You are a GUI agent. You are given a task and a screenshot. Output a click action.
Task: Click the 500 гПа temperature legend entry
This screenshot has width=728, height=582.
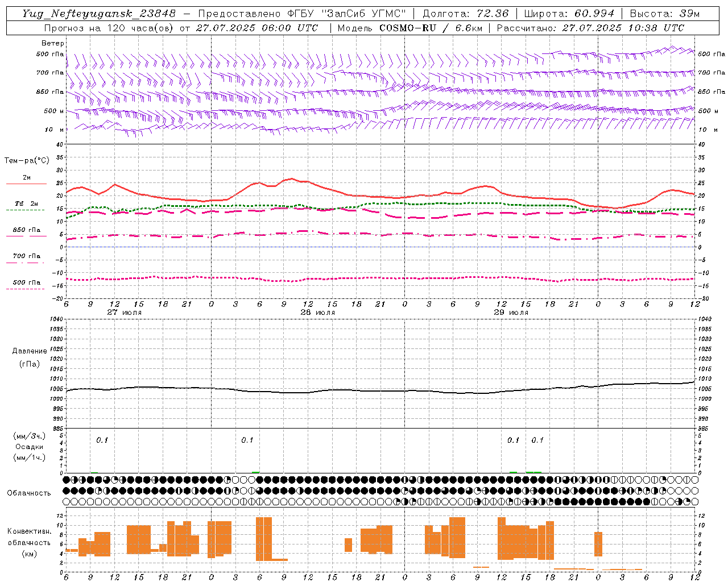(27, 282)
